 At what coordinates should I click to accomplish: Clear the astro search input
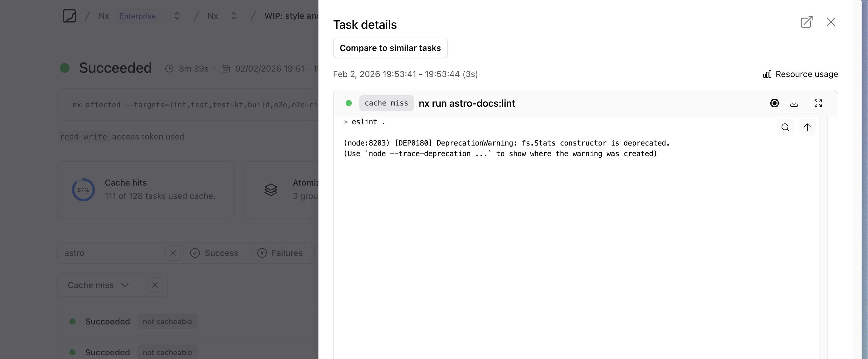click(173, 253)
